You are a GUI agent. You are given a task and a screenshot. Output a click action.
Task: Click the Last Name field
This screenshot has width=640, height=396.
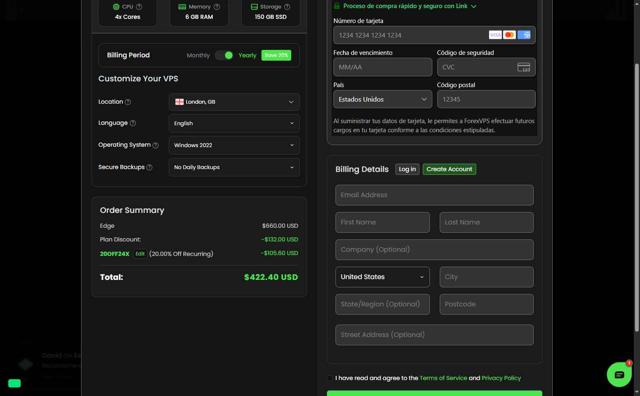487,222
